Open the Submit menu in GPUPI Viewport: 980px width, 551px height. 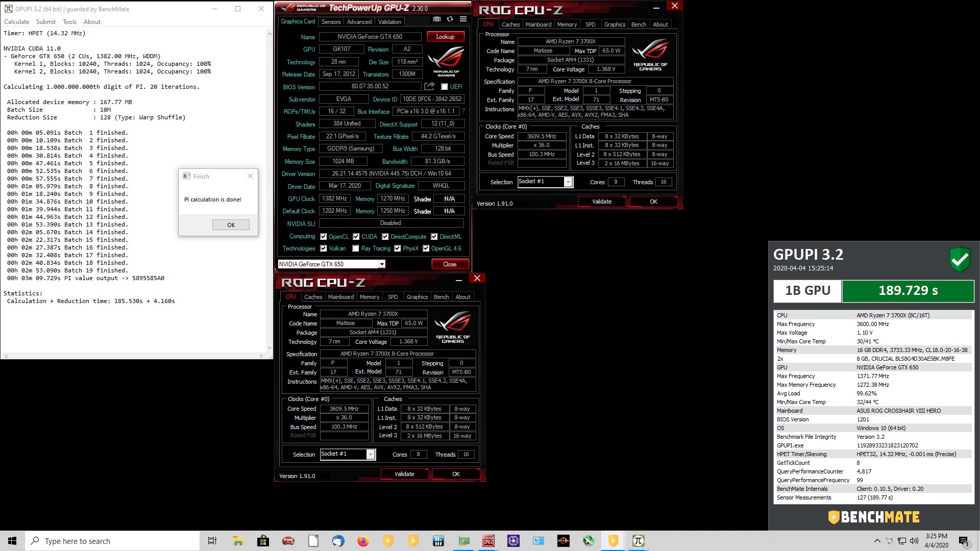(x=46, y=22)
